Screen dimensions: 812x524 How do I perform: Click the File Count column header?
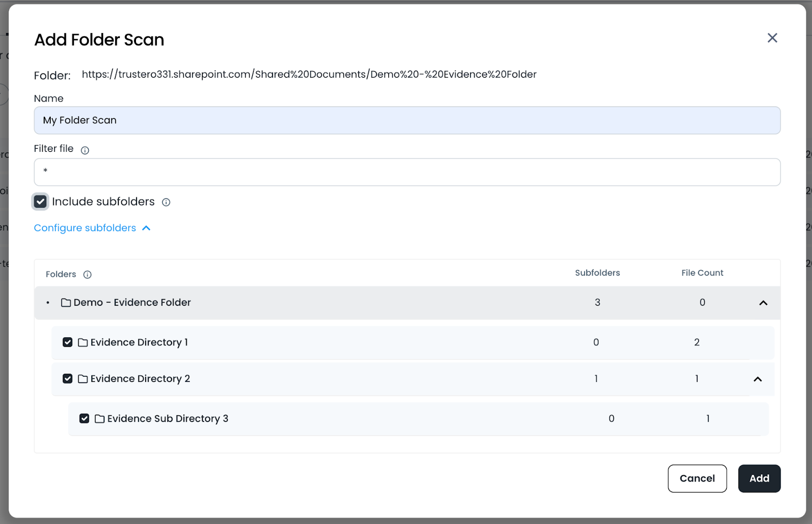pos(702,273)
